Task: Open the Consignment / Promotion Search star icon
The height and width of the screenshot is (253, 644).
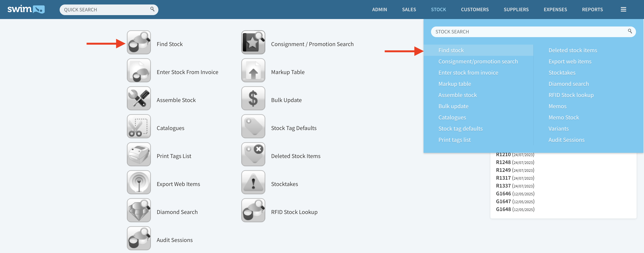Action: pos(253,43)
